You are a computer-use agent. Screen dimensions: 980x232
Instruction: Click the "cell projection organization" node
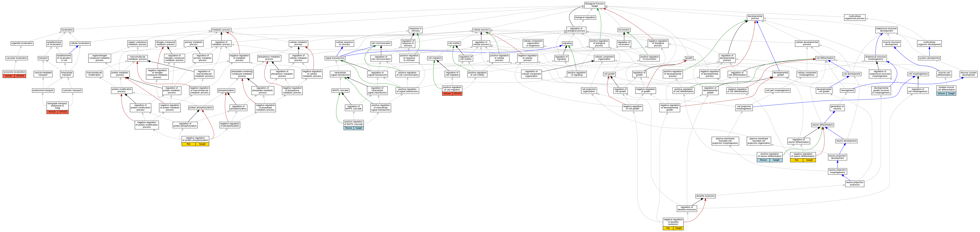(589, 91)
